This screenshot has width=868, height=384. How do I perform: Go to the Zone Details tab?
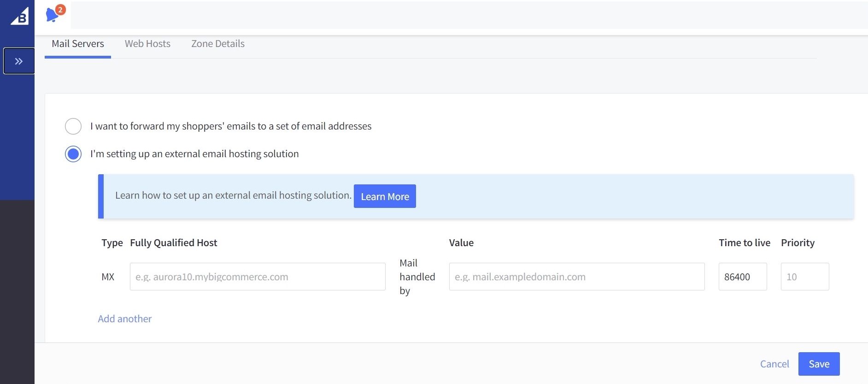pyautogui.click(x=218, y=44)
